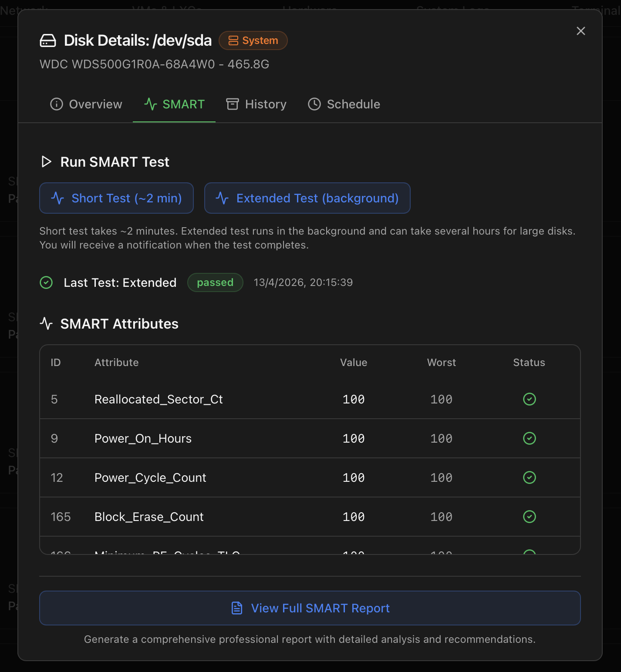Click the System badge server icon

click(x=233, y=40)
